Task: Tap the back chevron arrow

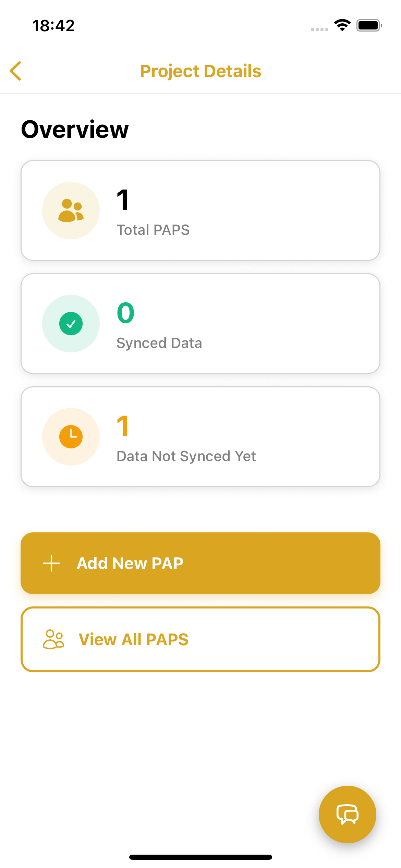Action: pyautogui.click(x=16, y=71)
